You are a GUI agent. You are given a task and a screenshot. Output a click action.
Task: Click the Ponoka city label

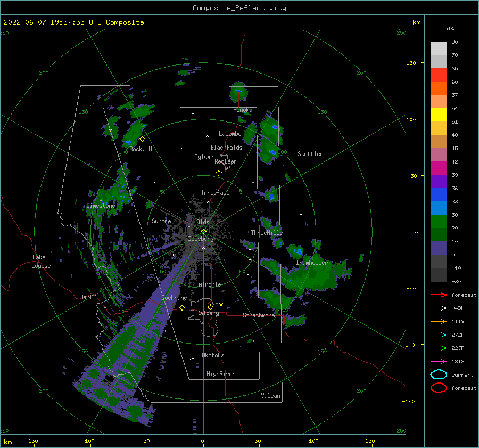tap(243, 110)
